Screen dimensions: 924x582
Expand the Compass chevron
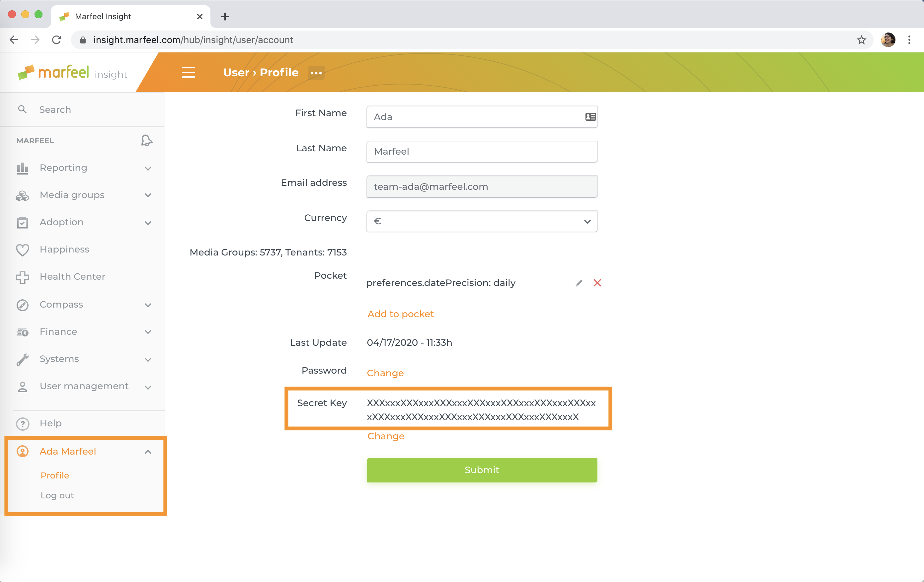(148, 305)
